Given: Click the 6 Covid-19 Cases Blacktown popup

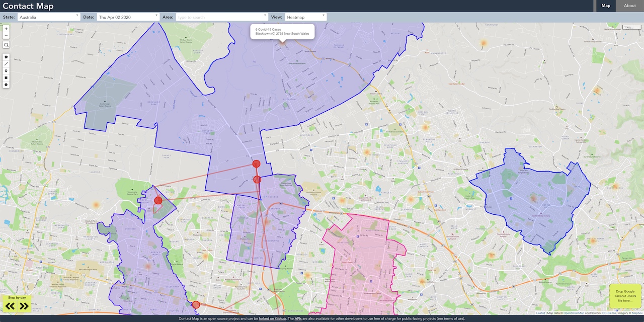Looking at the screenshot, I should click(282, 32).
